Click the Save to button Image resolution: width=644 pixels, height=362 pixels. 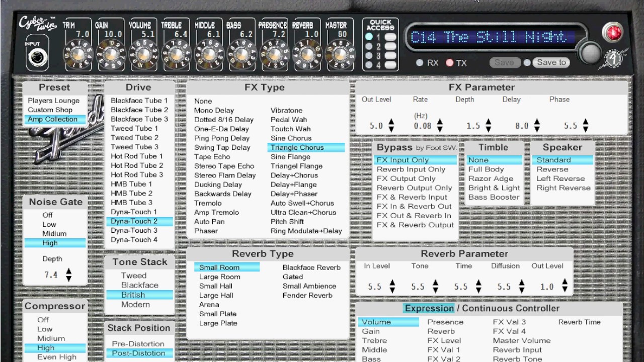click(551, 62)
